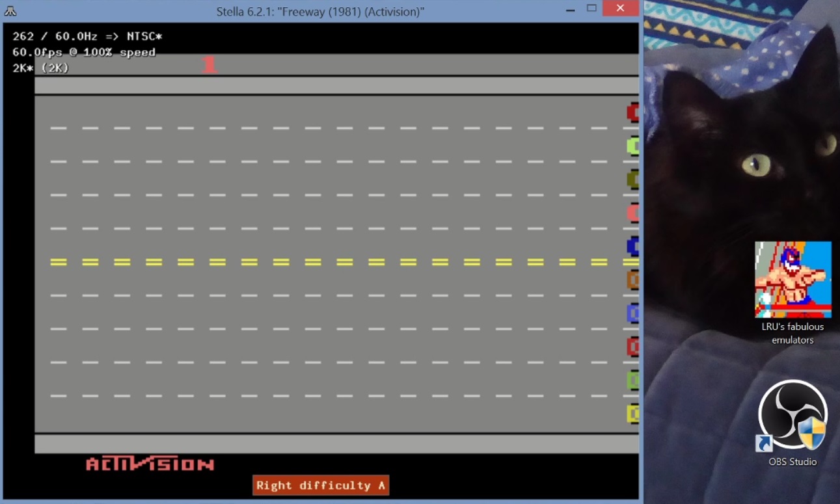The image size is (840, 504).
Task: Click the '262 / 60.0Hz => NTSC*' text
Action: click(87, 36)
